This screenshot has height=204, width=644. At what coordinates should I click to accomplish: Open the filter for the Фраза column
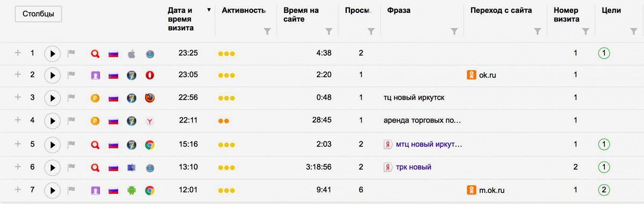[x=454, y=32]
